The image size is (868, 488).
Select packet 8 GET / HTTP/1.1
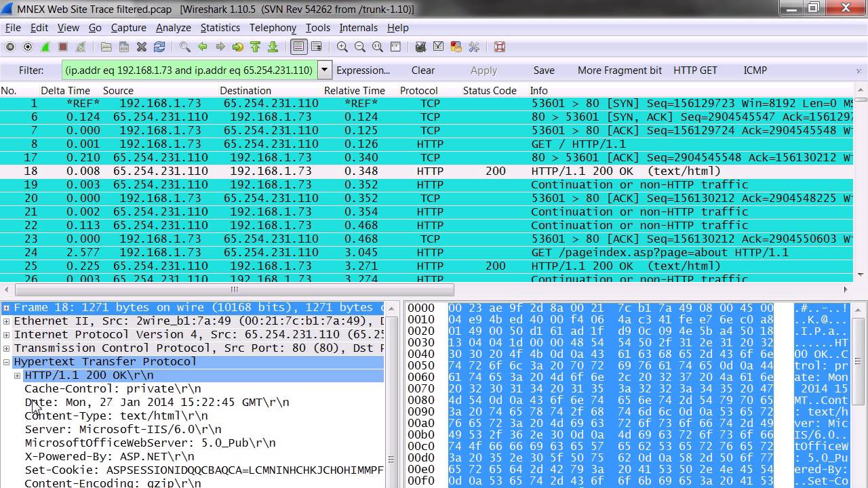click(427, 144)
